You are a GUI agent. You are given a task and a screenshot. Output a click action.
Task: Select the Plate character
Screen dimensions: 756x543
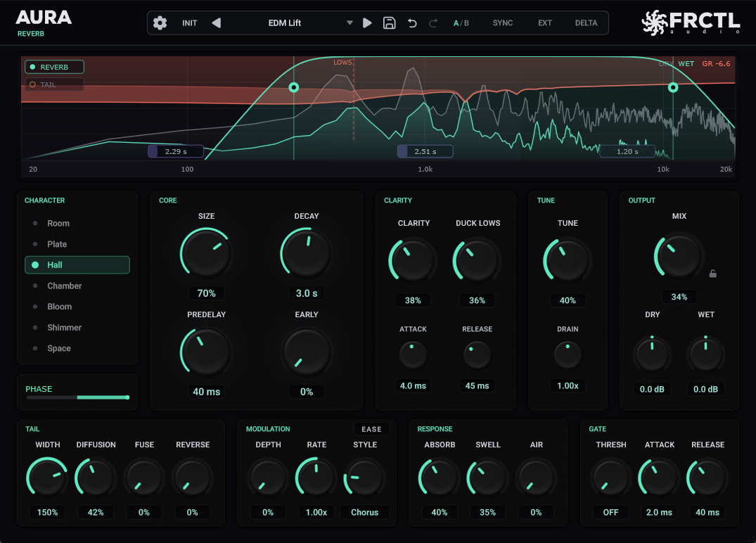click(77, 244)
